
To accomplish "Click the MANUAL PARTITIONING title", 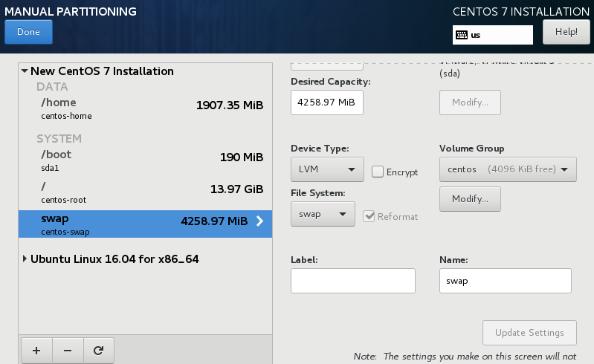I will click(x=71, y=11).
